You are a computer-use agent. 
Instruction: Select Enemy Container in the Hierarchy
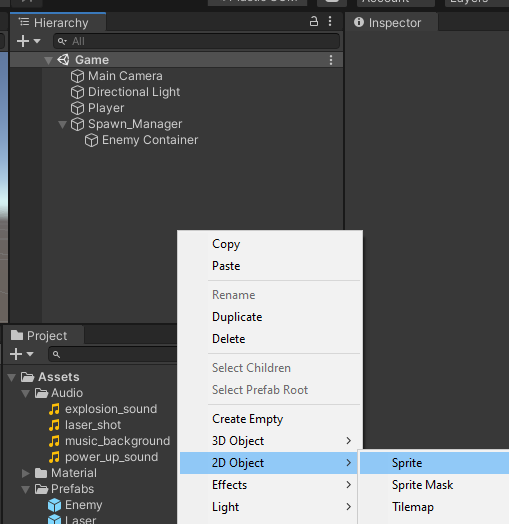coord(150,140)
